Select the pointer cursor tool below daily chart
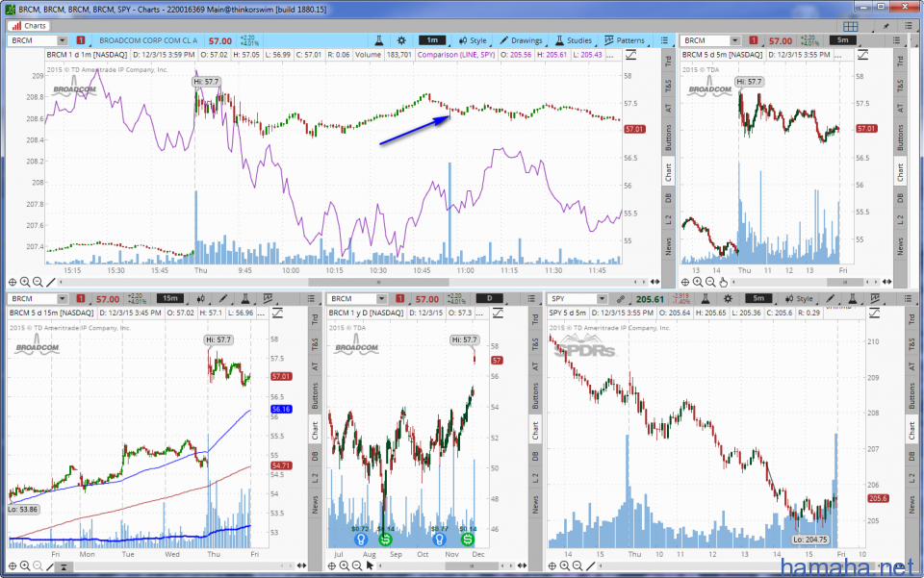Viewport: 924px width, 578px height. [x=370, y=565]
